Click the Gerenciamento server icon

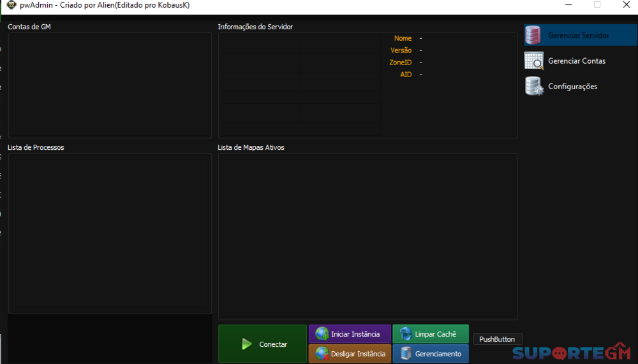coord(406,354)
